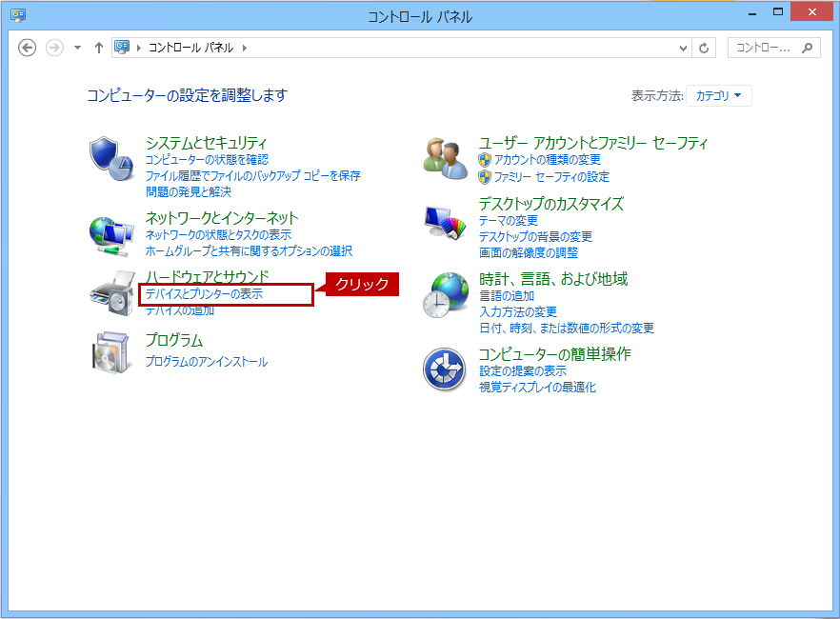The image size is (840, 619).
Task: Open the recent locations arrow menu
Action: click(77, 48)
